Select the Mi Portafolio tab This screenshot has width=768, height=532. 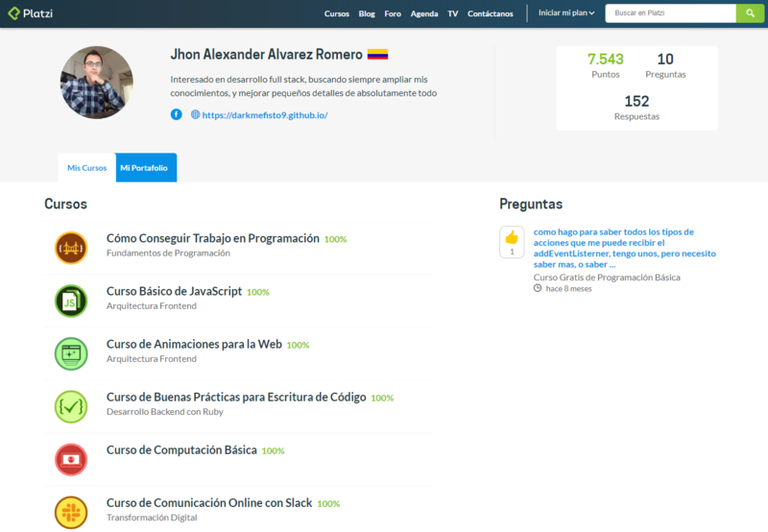point(146,167)
